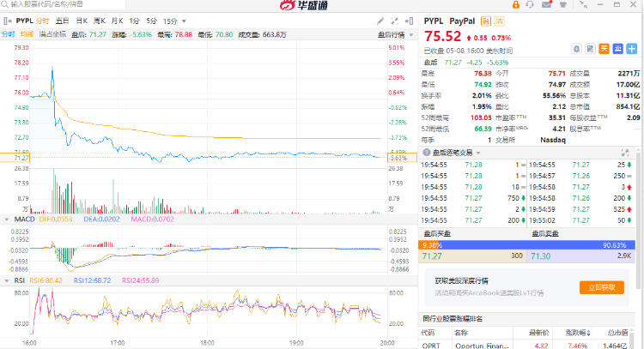This screenshot has width=644, height=349.
Task: Click the 19:55:02 tick trade row
Action: coord(580,220)
